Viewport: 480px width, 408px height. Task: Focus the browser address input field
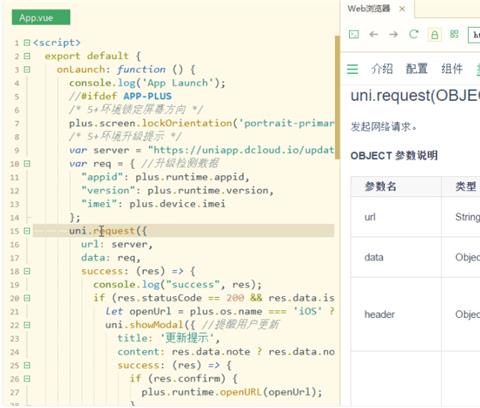coord(474,35)
